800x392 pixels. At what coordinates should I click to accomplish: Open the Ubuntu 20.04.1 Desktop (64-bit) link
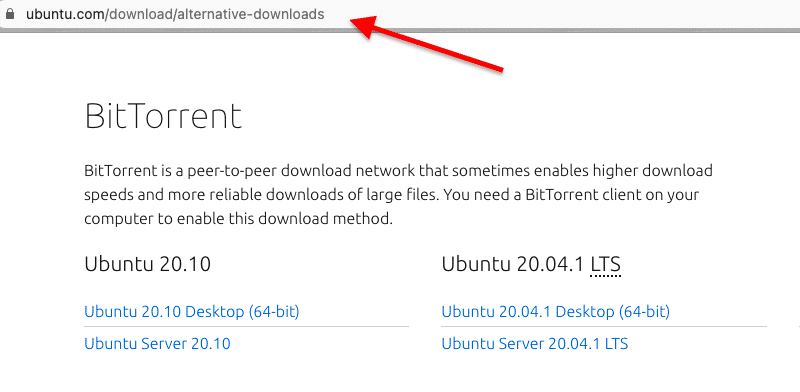[556, 311]
